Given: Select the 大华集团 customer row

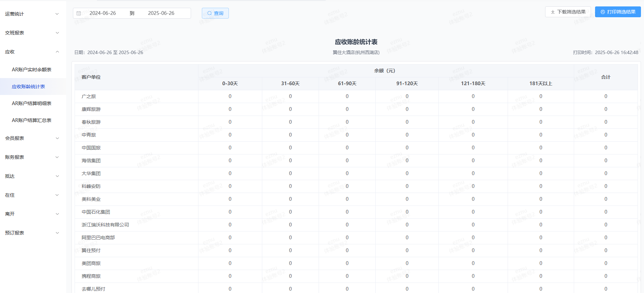Looking at the screenshot, I should tap(356, 173).
